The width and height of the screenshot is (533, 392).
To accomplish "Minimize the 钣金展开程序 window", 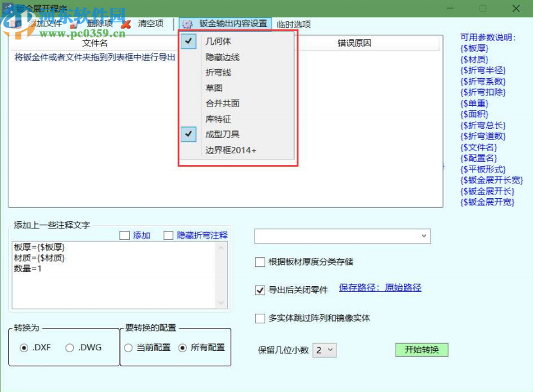I will (x=450, y=8).
